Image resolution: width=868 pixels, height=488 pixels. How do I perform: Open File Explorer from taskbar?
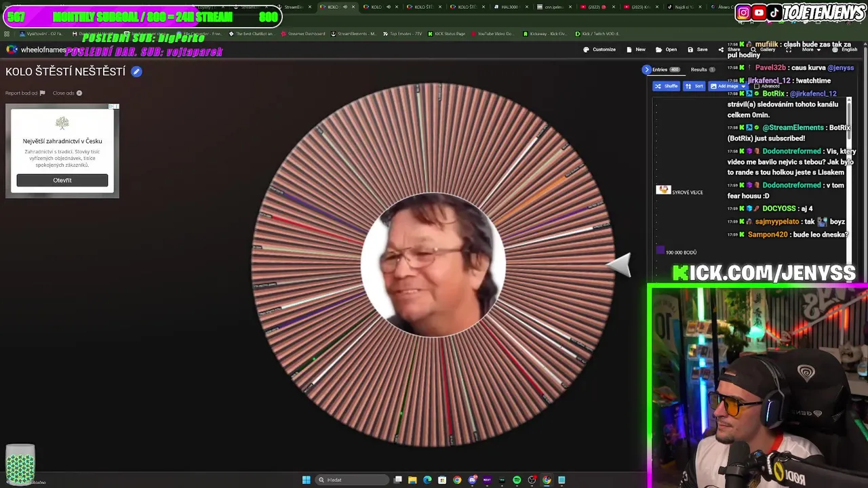point(412,480)
